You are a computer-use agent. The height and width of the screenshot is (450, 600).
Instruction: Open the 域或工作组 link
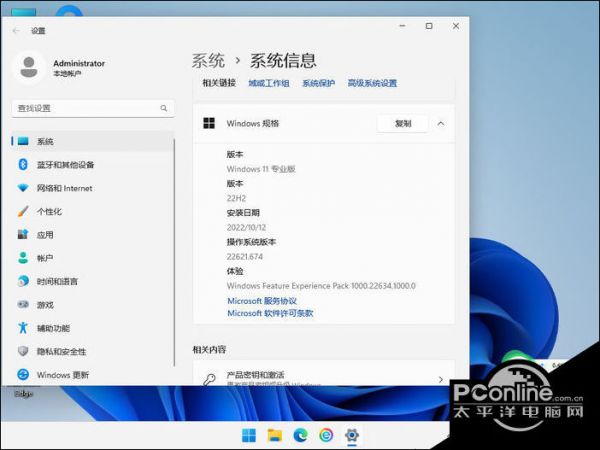pyautogui.click(x=269, y=83)
